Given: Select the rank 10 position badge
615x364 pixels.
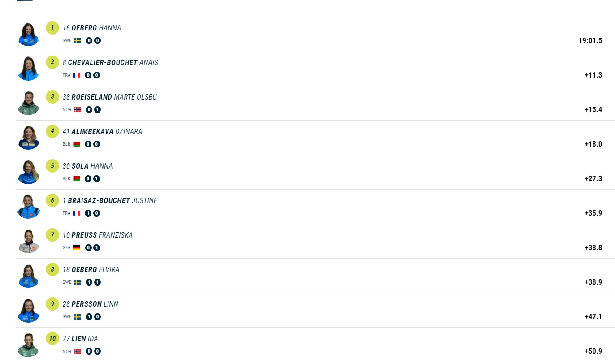Looking at the screenshot, I should [x=52, y=338].
